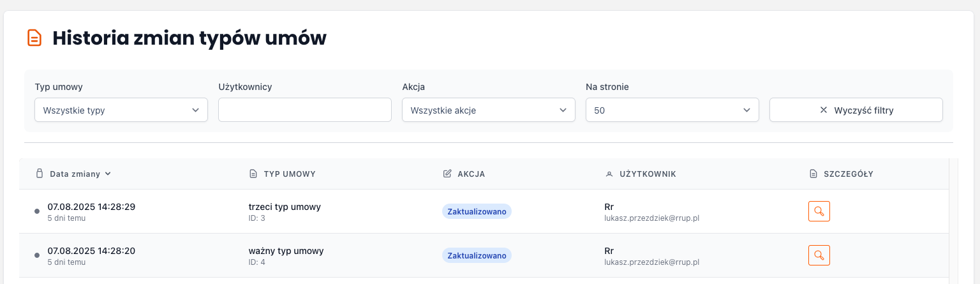Click Zaktualizowano badge in the first row

(x=477, y=212)
